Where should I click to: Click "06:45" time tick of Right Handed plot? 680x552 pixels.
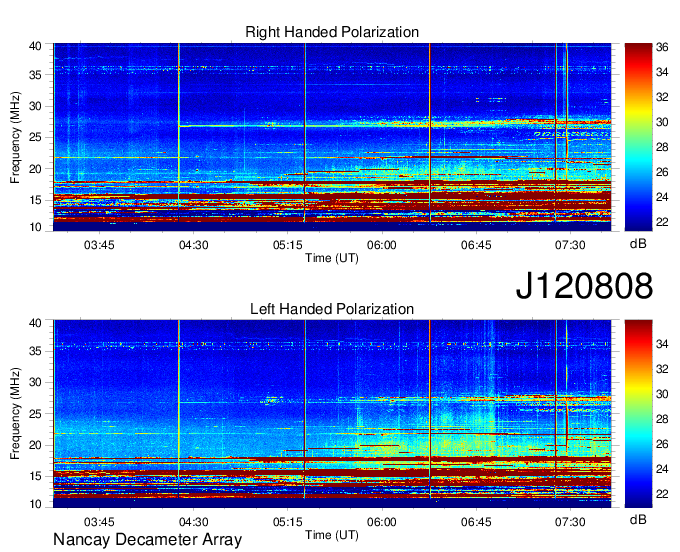pyautogui.click(x=476, y=245)
